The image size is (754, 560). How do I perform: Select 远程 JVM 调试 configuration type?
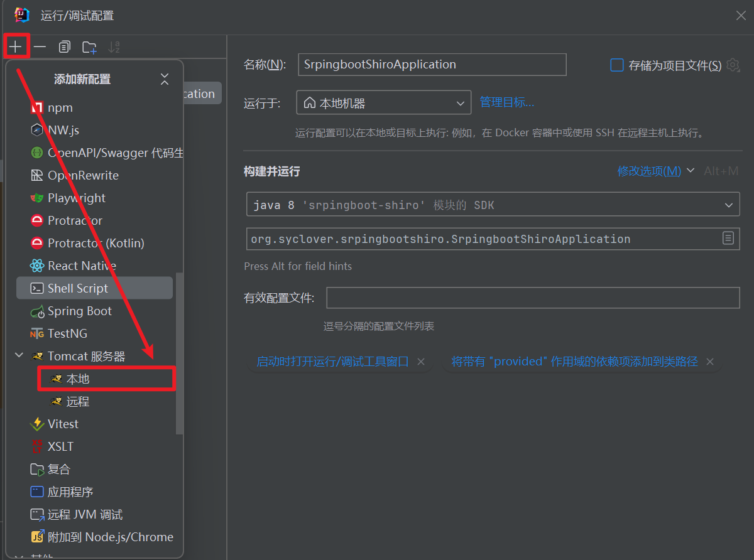coord(94,514)
